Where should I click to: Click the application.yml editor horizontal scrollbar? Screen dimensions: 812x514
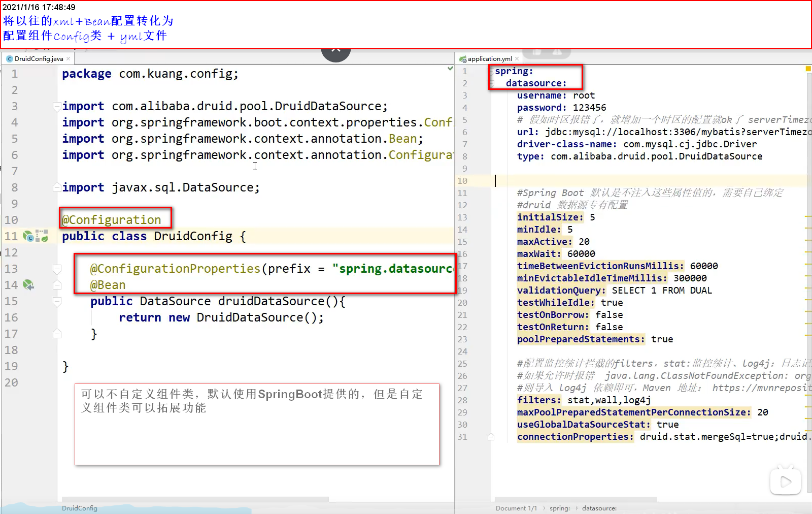(576, 499)
